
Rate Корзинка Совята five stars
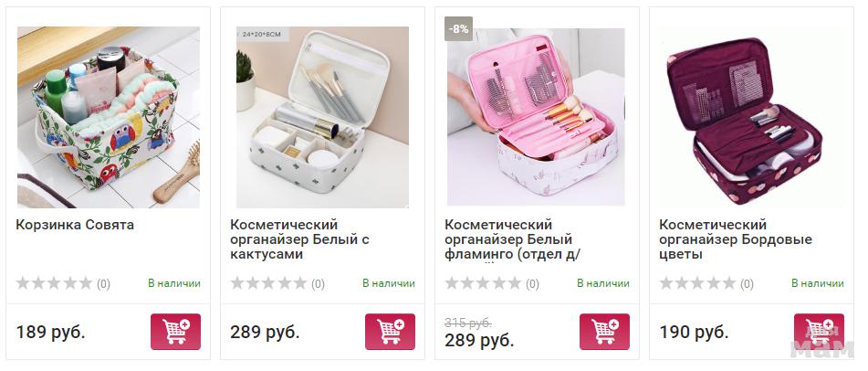coord(85,283)
